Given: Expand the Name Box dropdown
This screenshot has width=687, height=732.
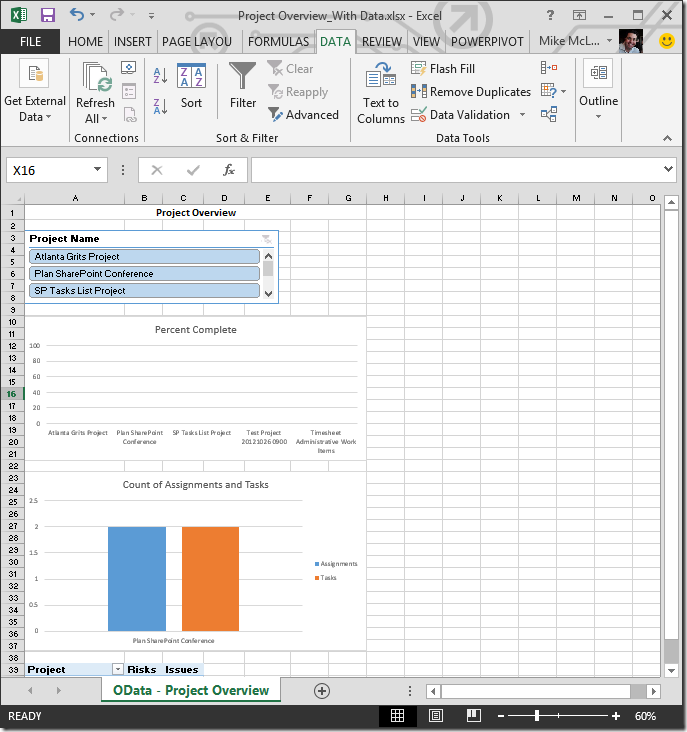Looking at the screenshot, I should pyautogui.click(x=98, y=170).
